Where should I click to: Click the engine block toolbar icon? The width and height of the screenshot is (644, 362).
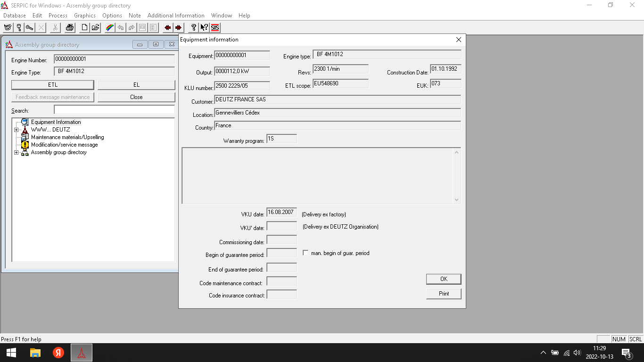click(8, 27)
